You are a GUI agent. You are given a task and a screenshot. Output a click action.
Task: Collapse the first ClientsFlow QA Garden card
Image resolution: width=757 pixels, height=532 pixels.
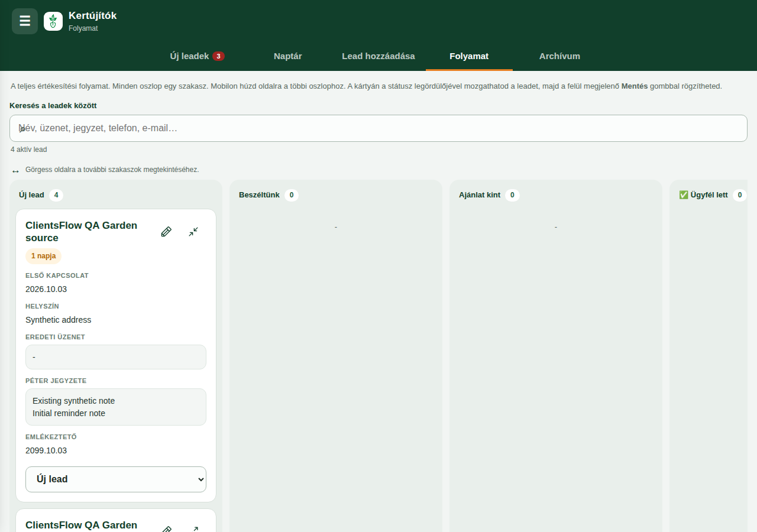(193, 232)
